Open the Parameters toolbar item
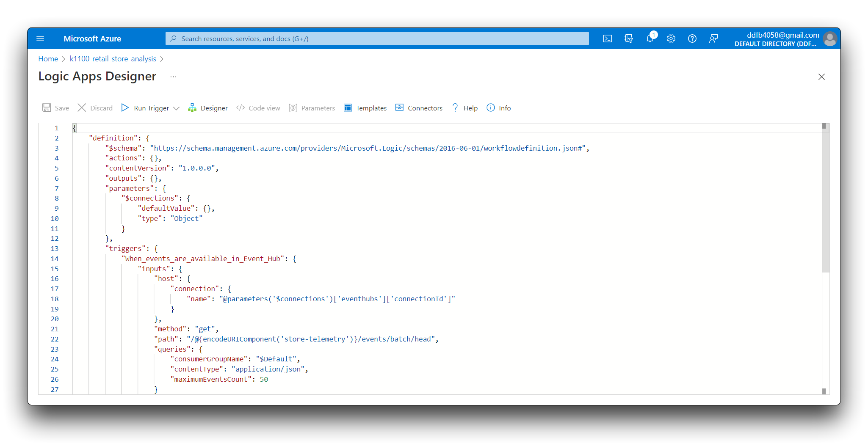The image size is (868, 446). click(312, 108)
